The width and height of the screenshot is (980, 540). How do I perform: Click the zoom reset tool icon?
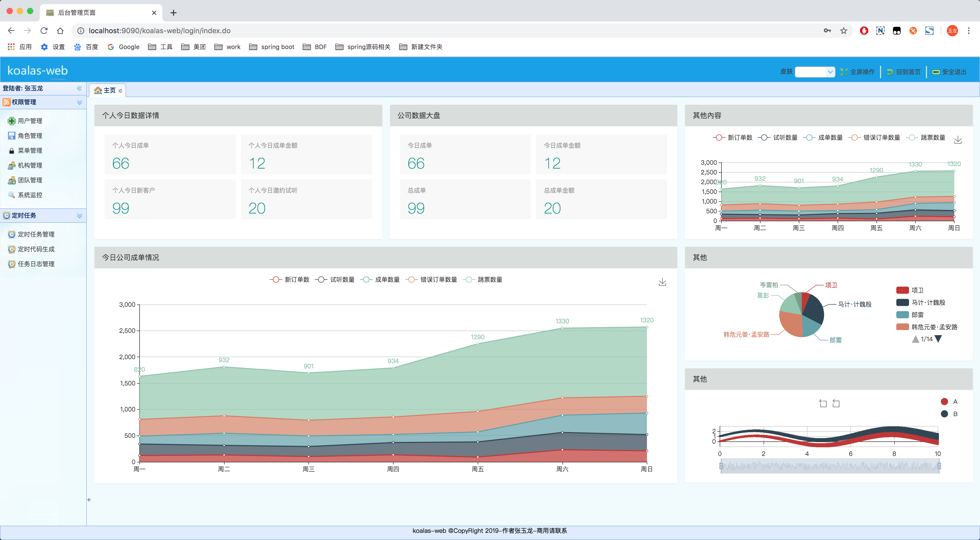point(836,403)
